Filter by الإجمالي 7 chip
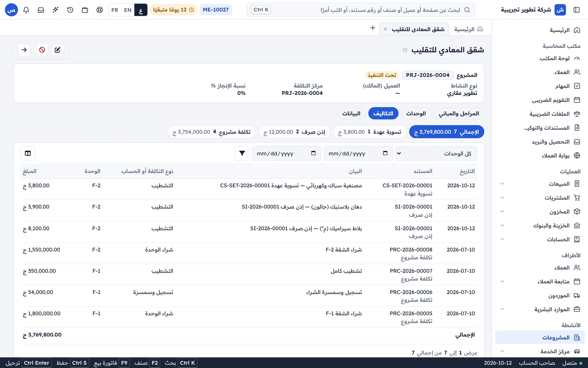 coord(447,132)
